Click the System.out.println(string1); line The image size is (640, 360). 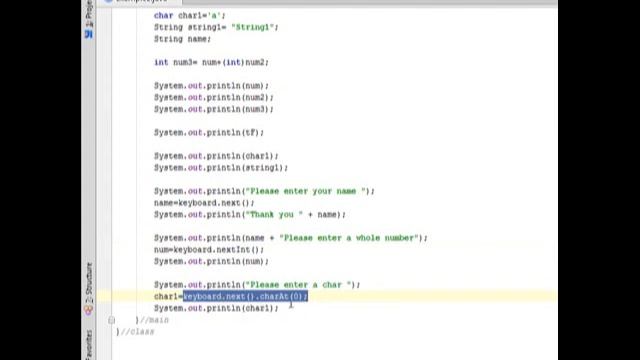221,168
